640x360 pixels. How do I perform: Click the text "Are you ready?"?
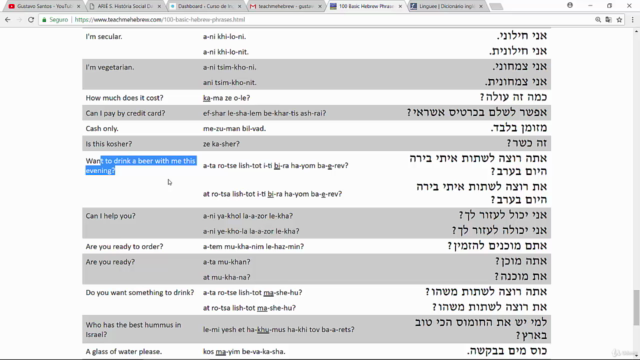tap(110, 262)
